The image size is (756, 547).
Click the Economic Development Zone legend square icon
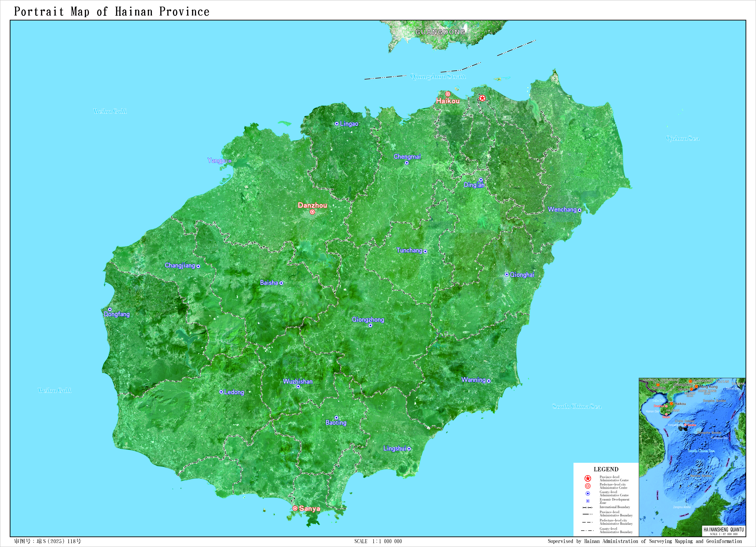coord(588,501)
